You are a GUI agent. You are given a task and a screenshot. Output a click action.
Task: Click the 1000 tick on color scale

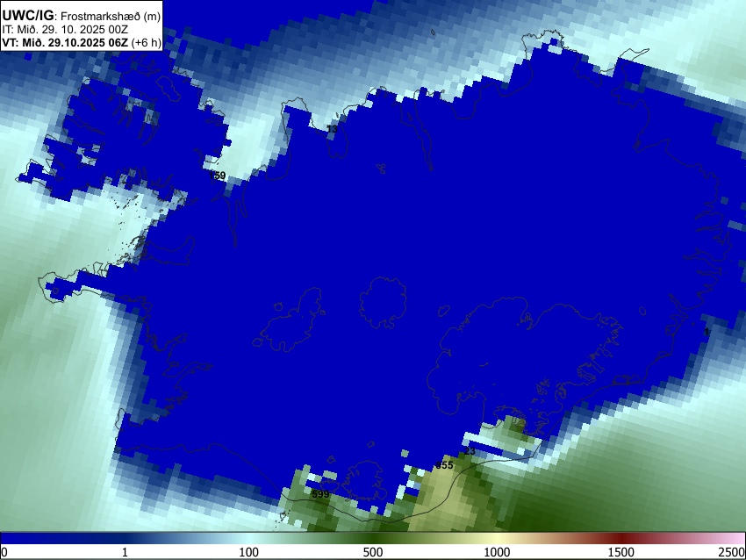497,552
